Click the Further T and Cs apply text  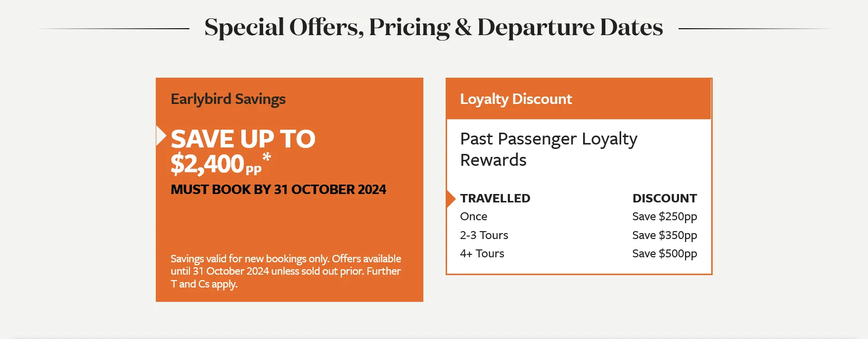pos(286,278)
